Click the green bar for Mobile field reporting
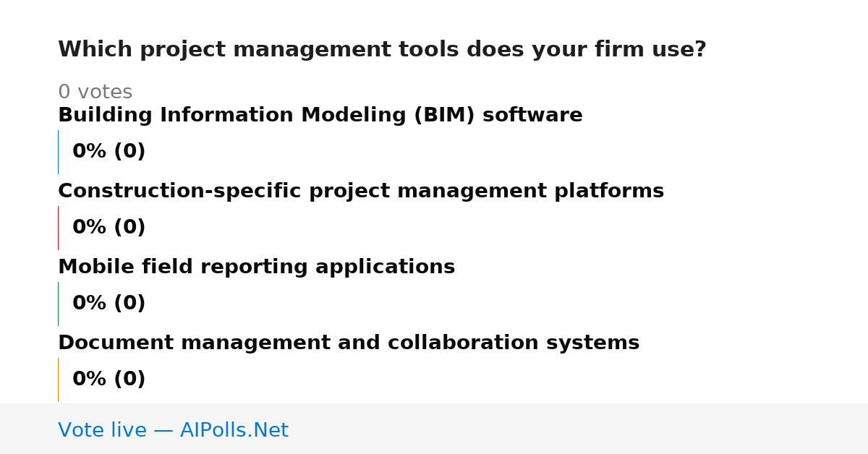The height and width of the screenshot is (454, 868). [58, 304]
